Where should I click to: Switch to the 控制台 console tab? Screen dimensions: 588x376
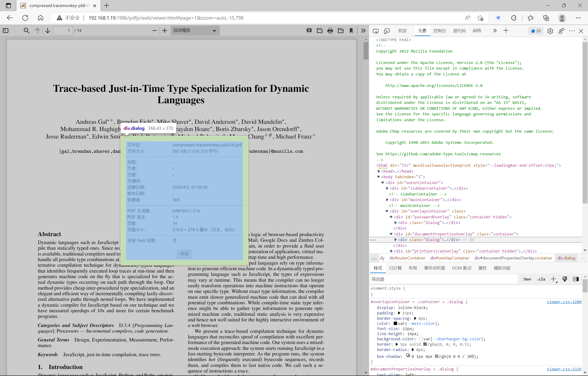click(x=440, y=31)
